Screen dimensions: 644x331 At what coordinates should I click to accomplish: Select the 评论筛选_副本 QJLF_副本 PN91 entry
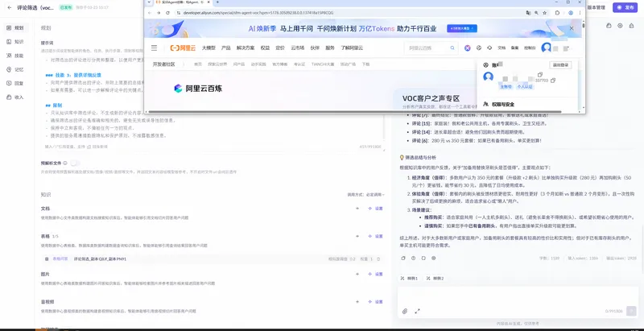(213, 259)
